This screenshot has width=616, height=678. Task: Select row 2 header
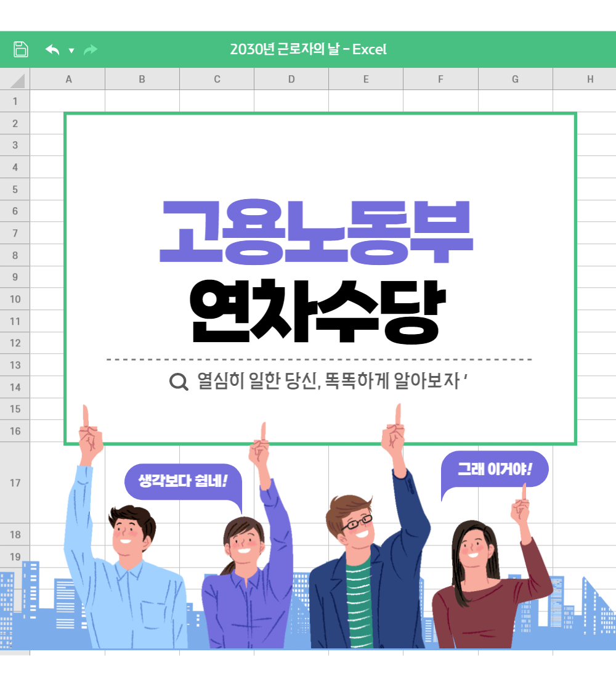click(15, 123)
